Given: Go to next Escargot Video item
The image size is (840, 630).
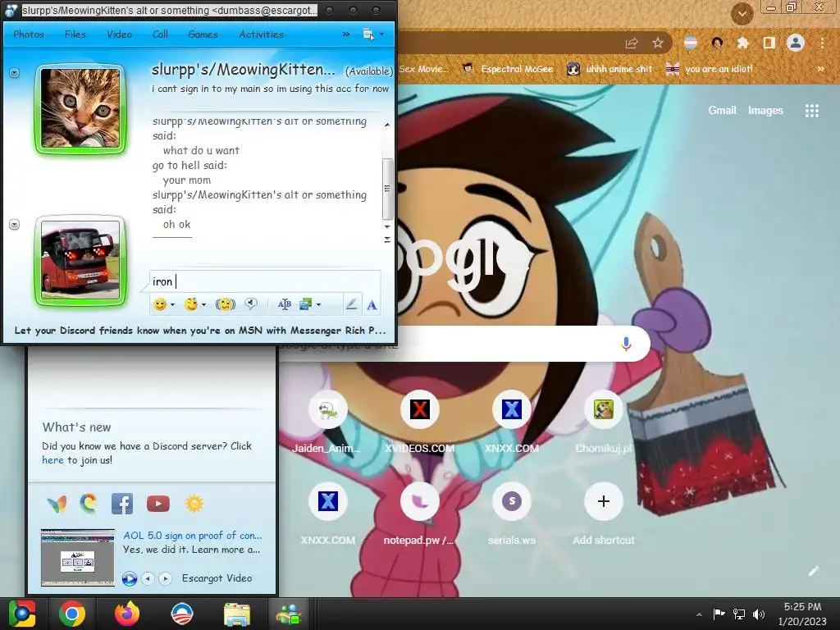Looking at the screenshot, I should 166,578.
